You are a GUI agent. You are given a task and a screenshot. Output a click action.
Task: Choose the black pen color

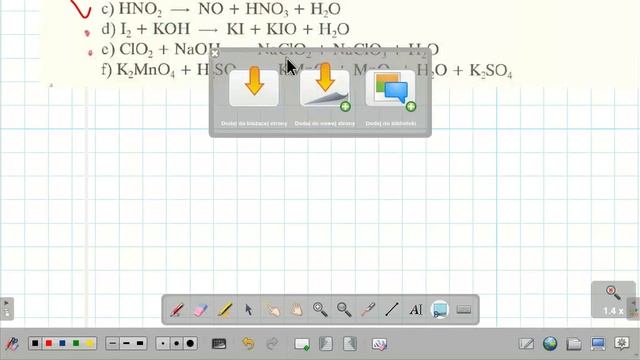click(x=35, y=344)
